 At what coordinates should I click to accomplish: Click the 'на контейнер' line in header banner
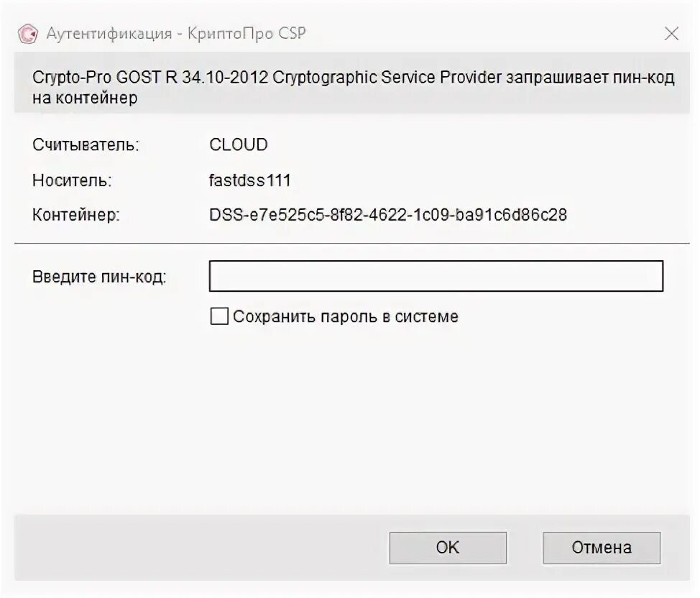click(x=85, y=98)
